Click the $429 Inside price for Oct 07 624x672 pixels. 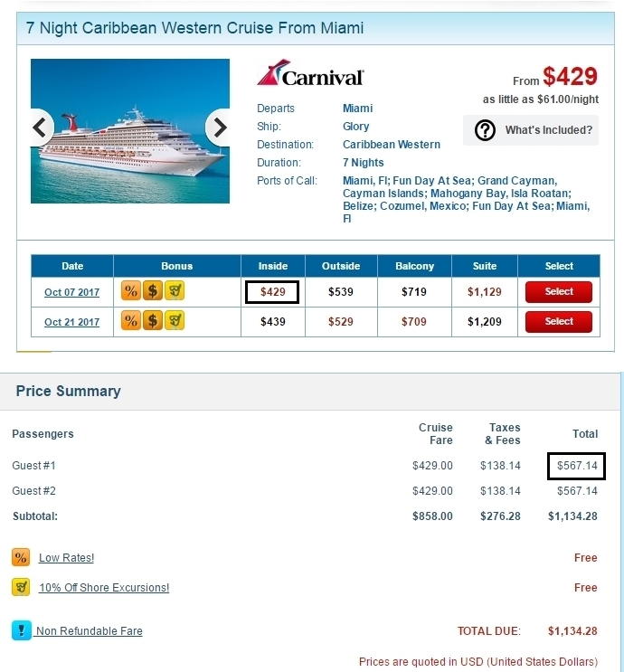tap(272, 292)
